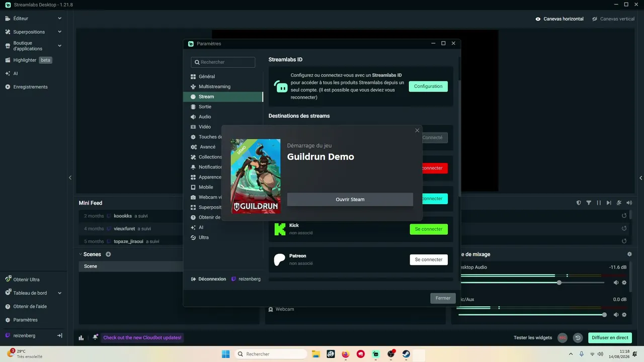The image size is (644, 362).
Task: Toggle the replay buffer button
Action: pyautogui.click(x=578, y=338)
